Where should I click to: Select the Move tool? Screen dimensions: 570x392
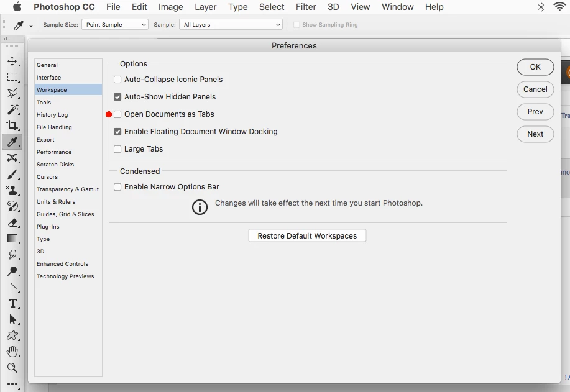[x=12, y=61]
